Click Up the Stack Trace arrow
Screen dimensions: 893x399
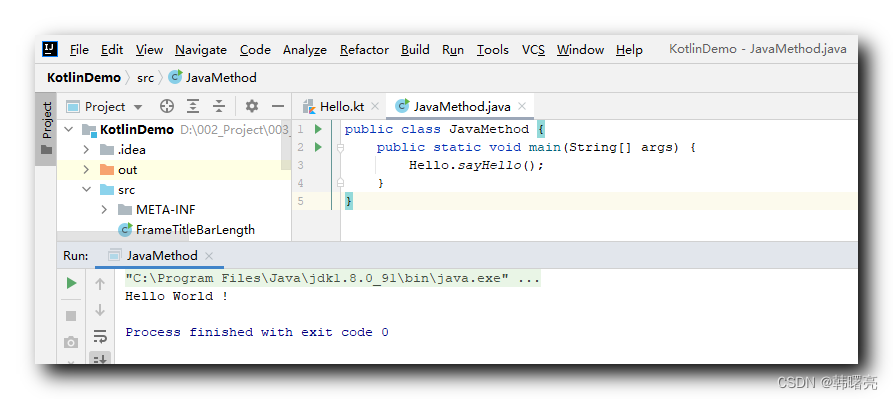click(100, 283)
